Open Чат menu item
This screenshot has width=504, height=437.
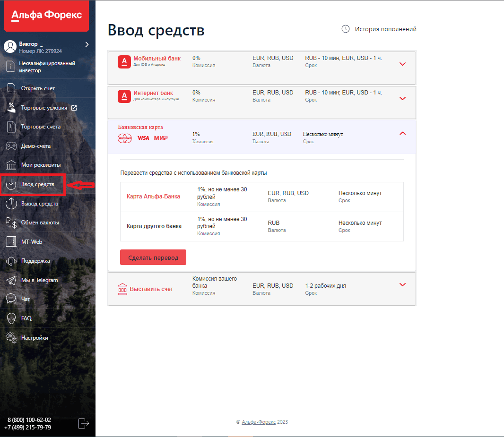click(26, 299)
